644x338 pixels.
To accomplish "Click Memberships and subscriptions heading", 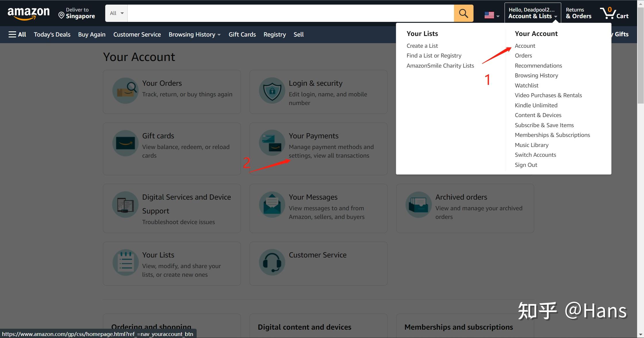I will coord(459,327).
